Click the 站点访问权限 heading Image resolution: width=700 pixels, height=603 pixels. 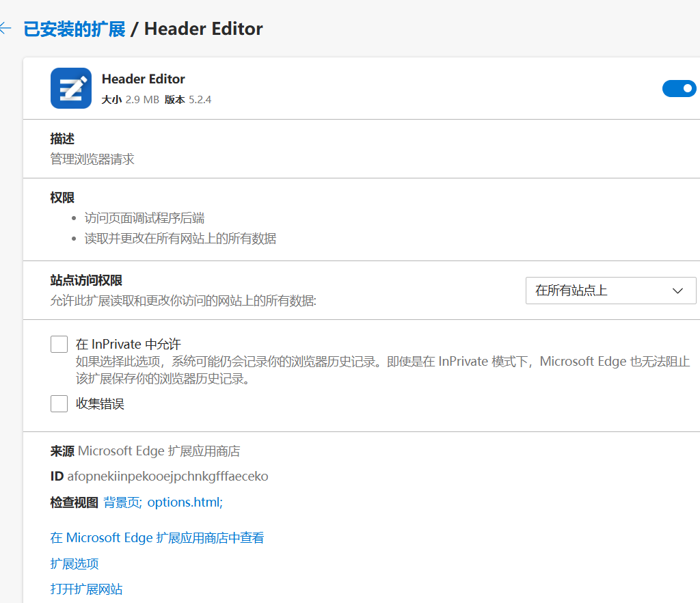(86, 280)
